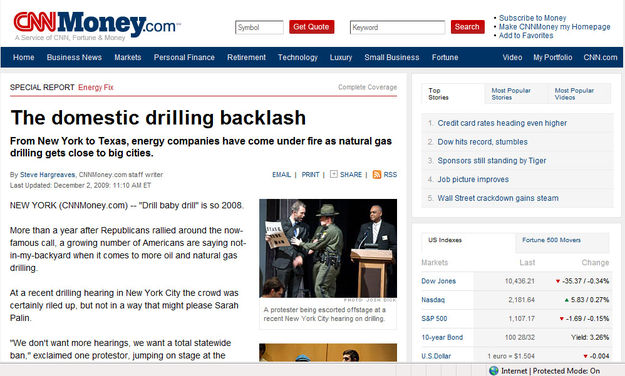The image size is (625, 376).
Task: Click the PRINT article link
Action: [x=310, y=175]
